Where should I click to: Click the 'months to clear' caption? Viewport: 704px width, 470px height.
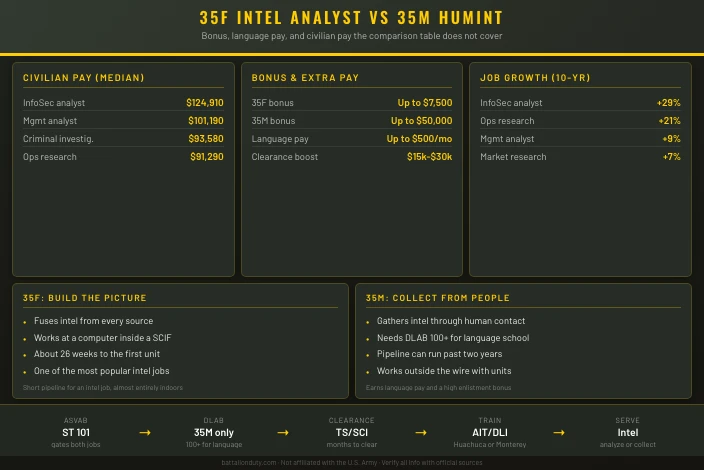352,444
